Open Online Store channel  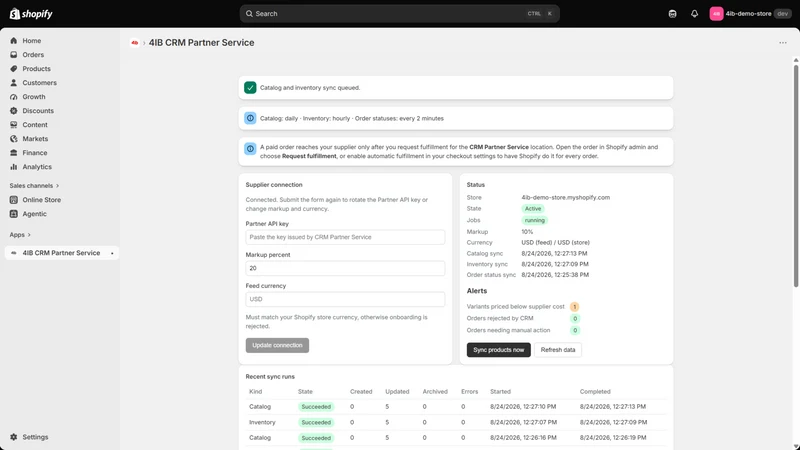click(x=41, y=200)
